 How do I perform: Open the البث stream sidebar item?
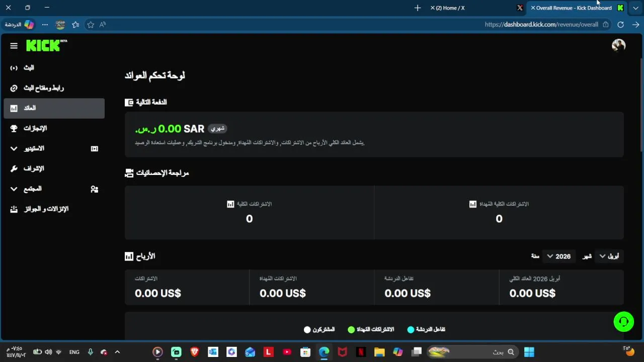click(x=54, y=68)
